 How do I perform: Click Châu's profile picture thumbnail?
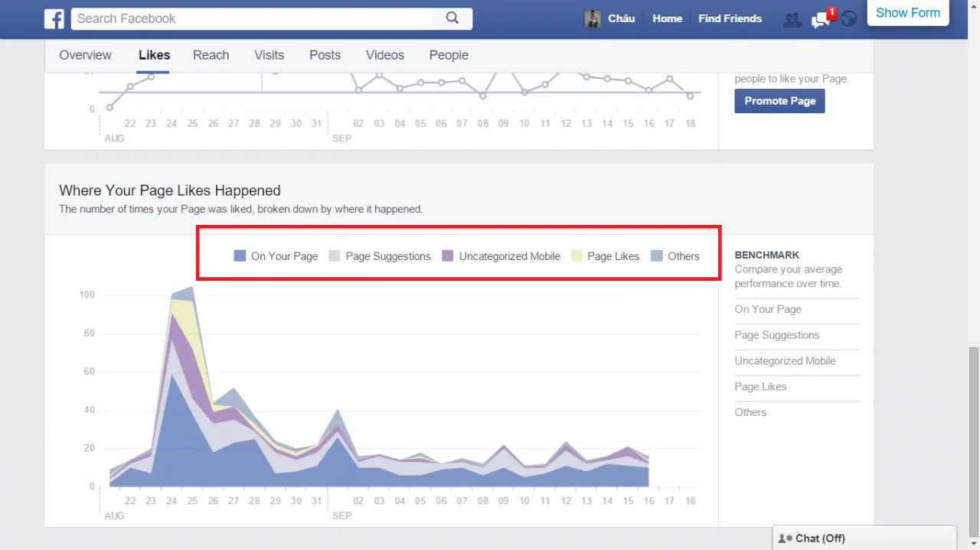592,18
